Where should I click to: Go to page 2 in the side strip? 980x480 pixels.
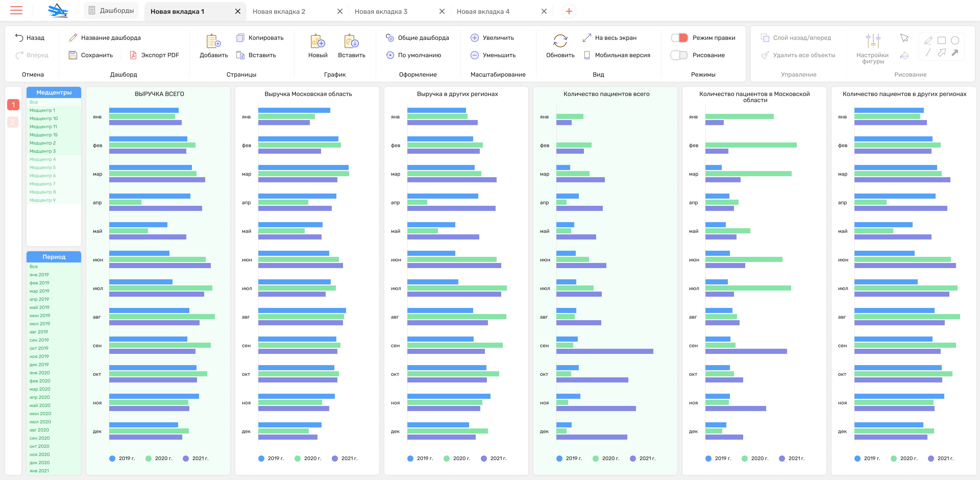pos(13,122)
